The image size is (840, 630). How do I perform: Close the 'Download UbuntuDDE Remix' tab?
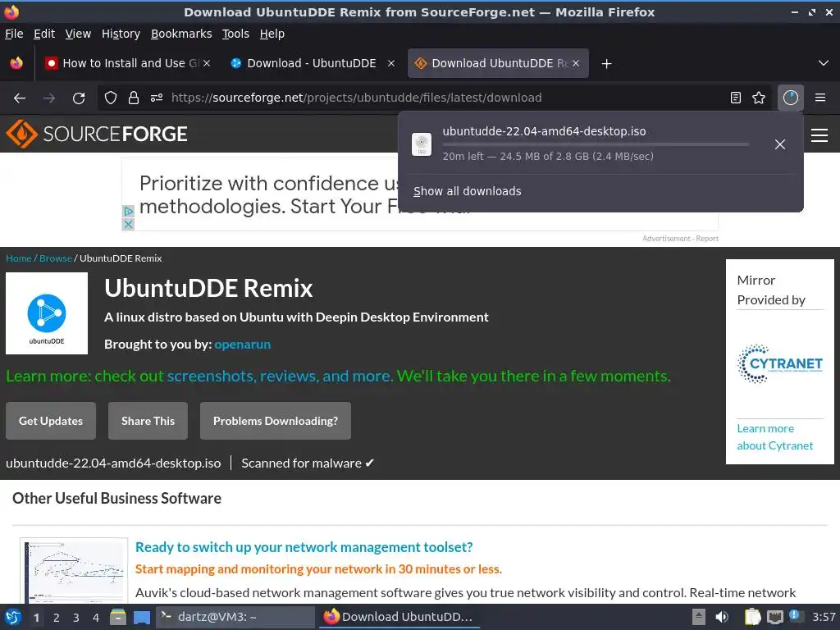(x=576, y=63)
